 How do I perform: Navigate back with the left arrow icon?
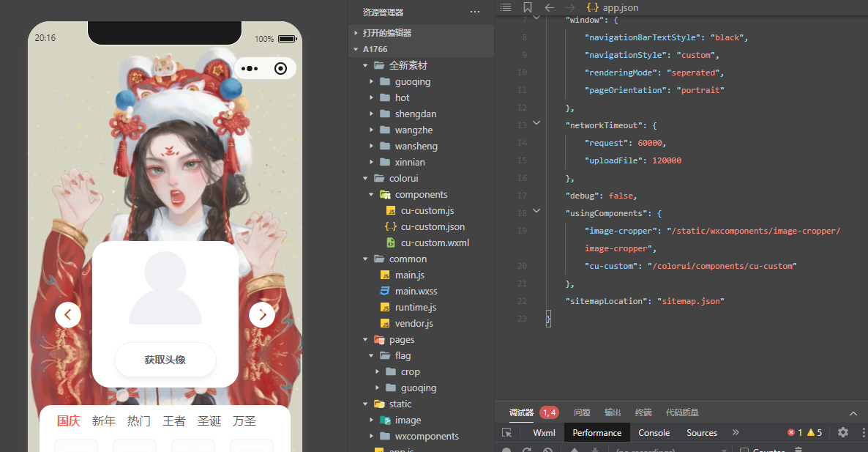pyautogui.click(x=550, y=7)
